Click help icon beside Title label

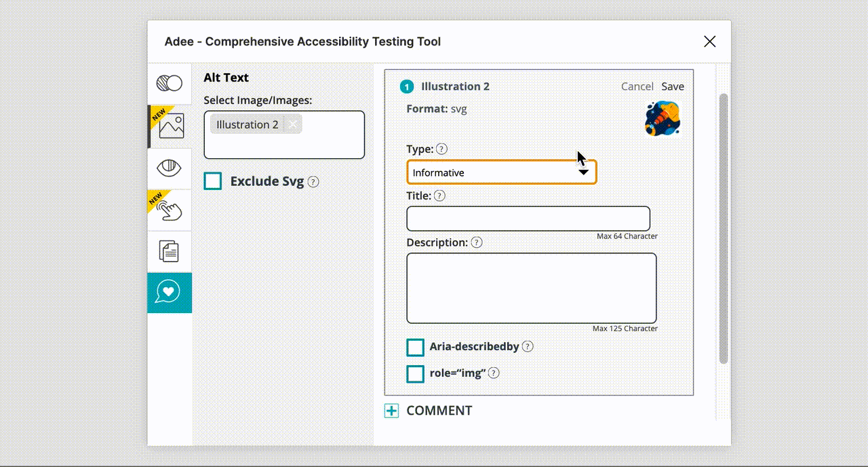pos(439,196)
